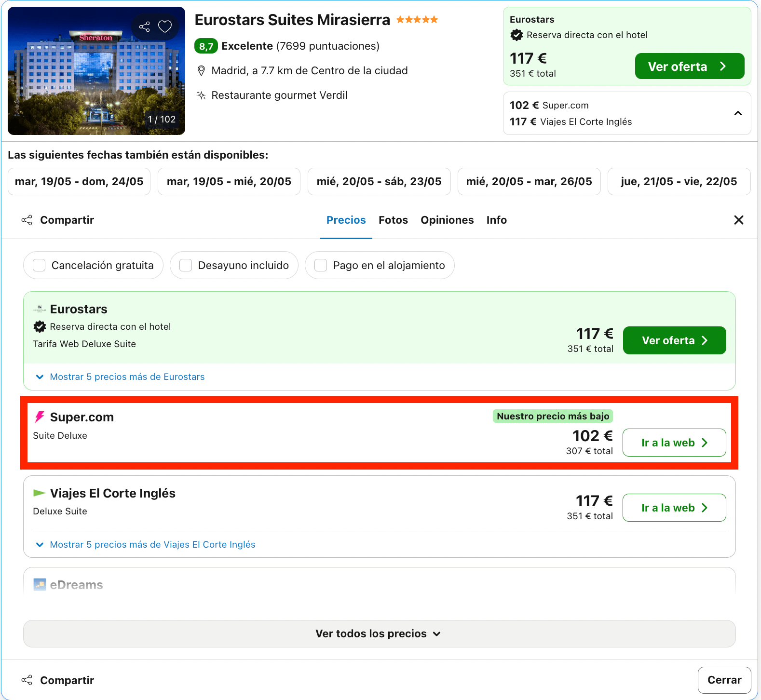This screenshot has height=700, width=761.
Task: Click the bottom Compartir label
Action: 67,680
